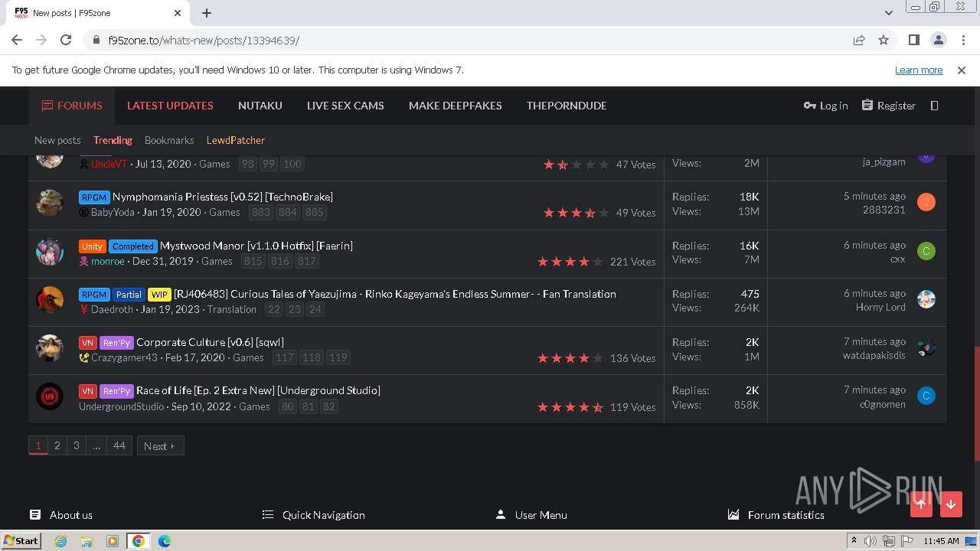Open the Forums menu
Image resolution: width=980 pixels, height=551 pixels.
pos(72,106)
